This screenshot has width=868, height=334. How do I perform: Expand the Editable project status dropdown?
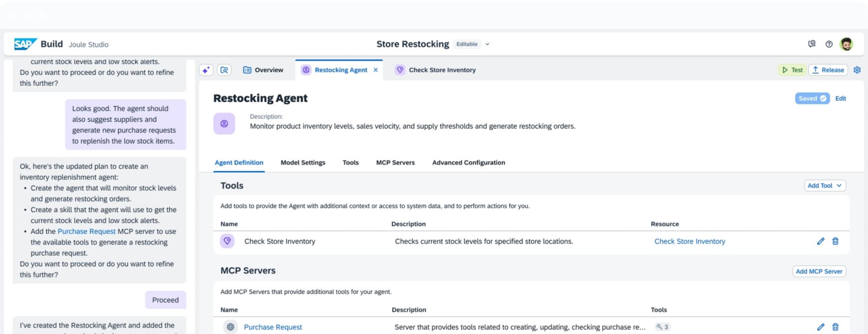[x=487, y=44]
